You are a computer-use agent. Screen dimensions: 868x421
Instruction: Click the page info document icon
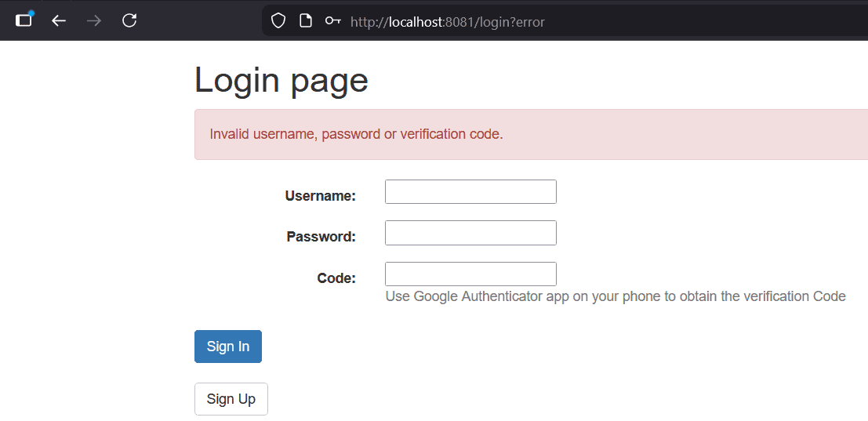click(x=306, y=21)
